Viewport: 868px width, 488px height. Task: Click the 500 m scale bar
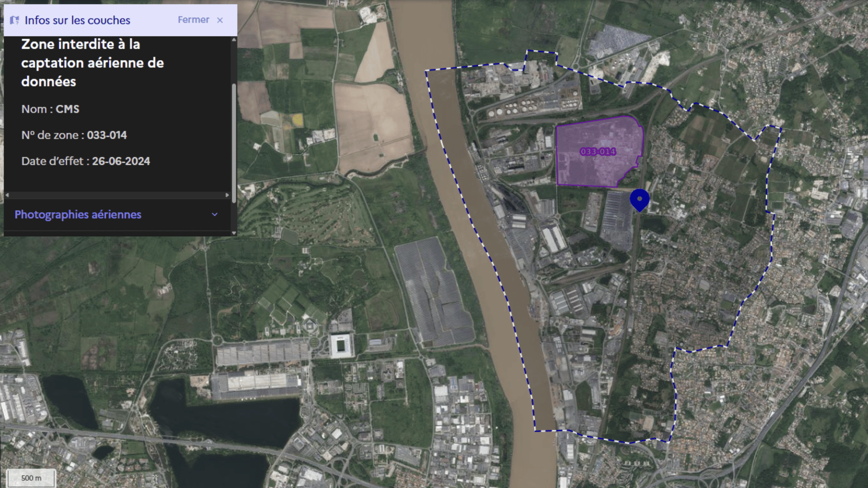click(x=32, y=478)
